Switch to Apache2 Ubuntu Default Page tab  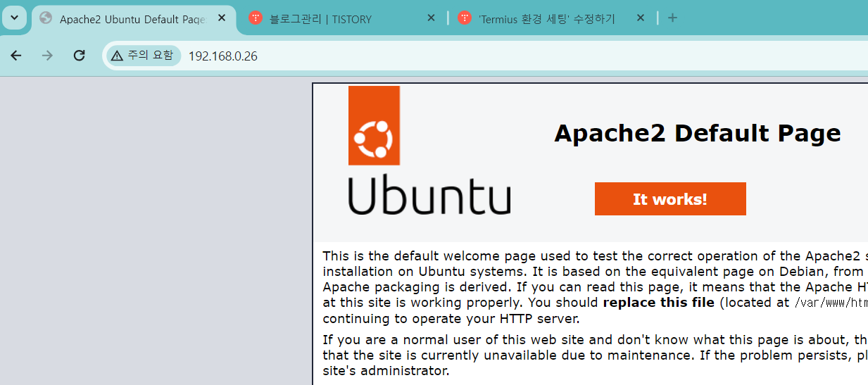(x=134, y=19)
